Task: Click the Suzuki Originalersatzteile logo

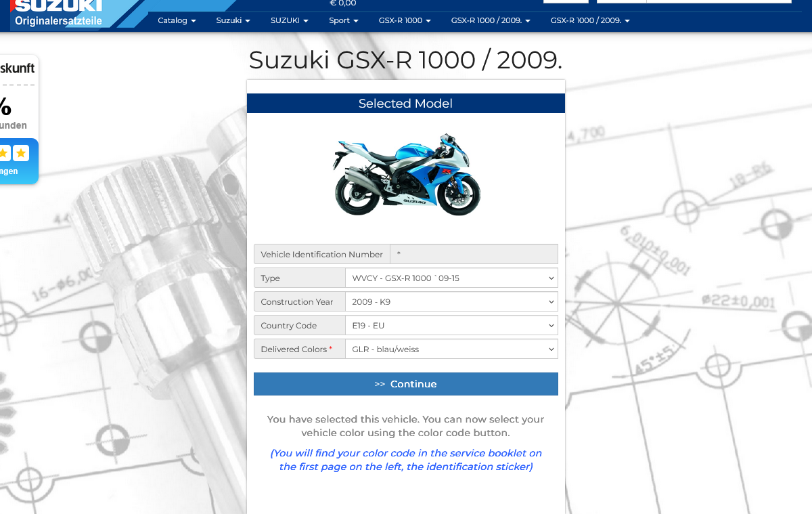Action: 58,14
